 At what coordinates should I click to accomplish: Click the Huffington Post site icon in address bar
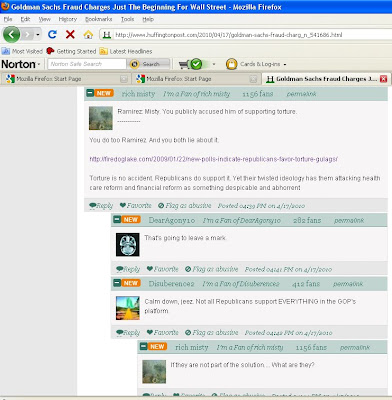pyautogui.click(x=107, y=35)
